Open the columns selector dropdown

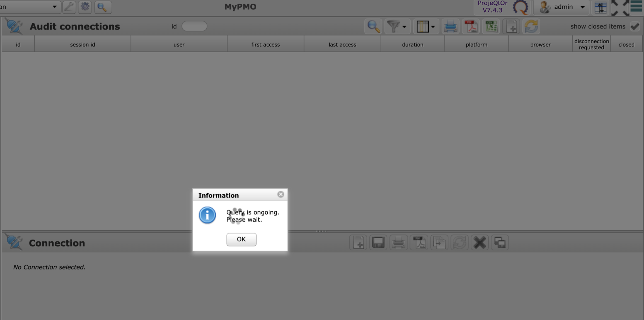pyautogui.click(x=425, y=26)
